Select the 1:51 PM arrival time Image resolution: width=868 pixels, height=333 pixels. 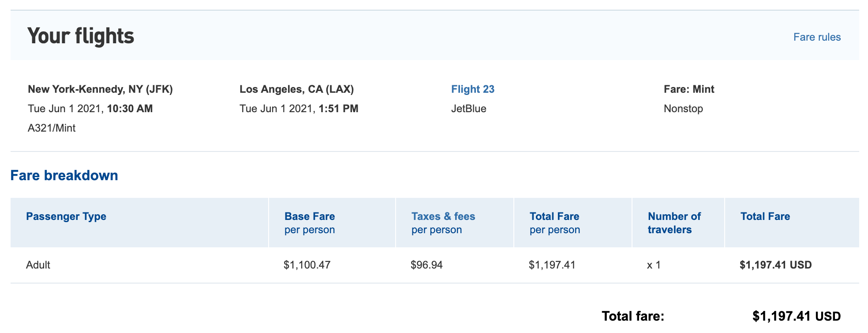tap(338, 109)
